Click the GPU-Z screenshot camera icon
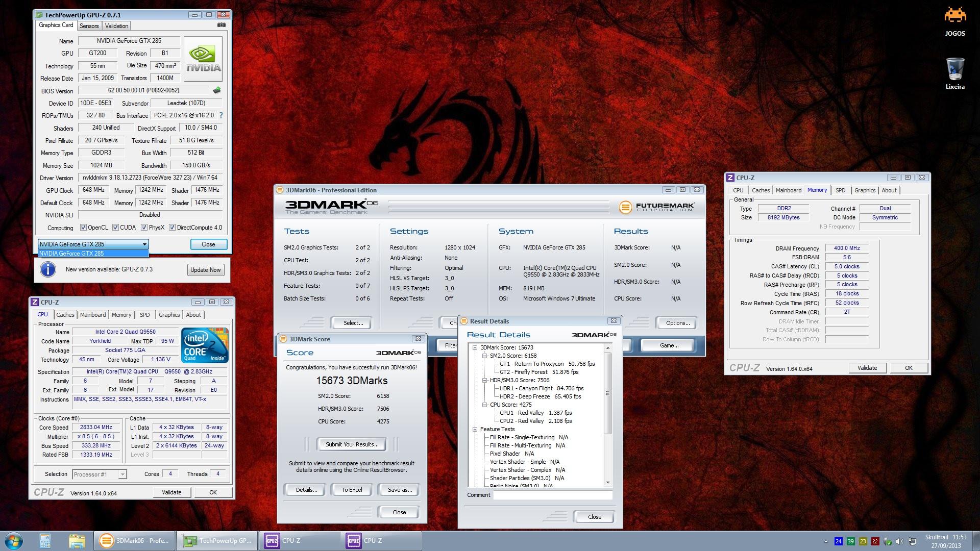The height and width of the screenshot is (551, 980). (x=221, y=25)
